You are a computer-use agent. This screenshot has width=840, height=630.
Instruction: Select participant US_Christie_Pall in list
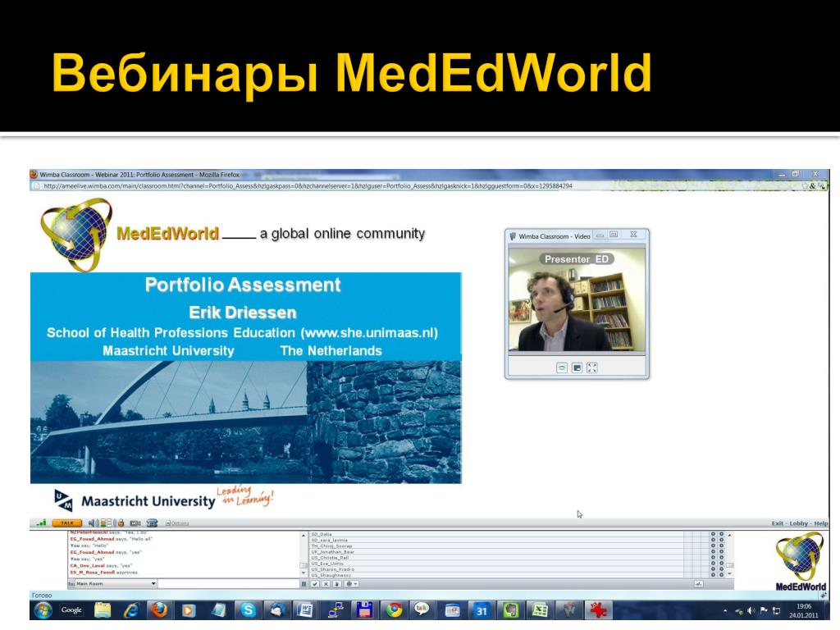coord(496,558)
